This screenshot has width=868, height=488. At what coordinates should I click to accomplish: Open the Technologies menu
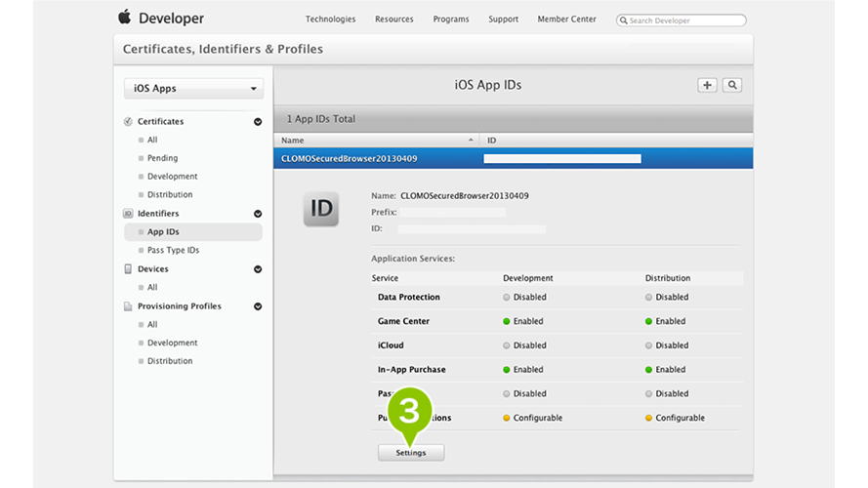(x=330, y=19)
